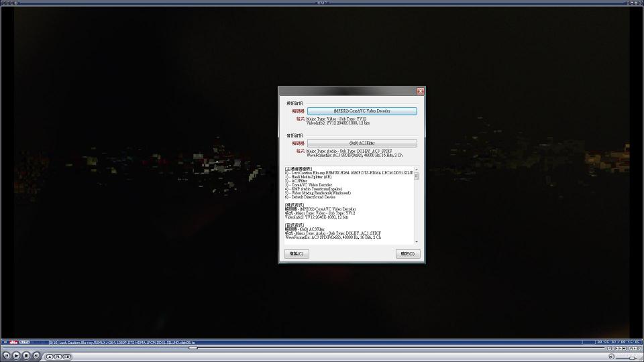Select the Haali Media Splitter line
This screenshot has width=644, height=362.
pos(310,177)
